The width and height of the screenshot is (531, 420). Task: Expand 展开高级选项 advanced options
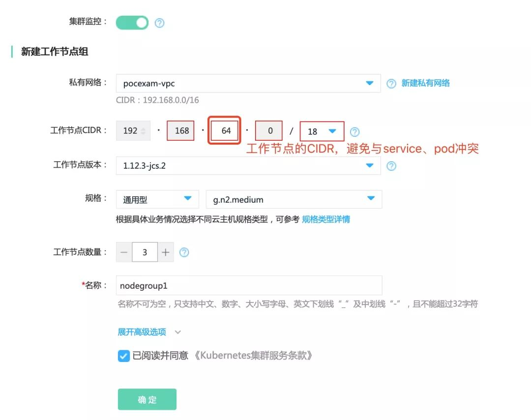click(142, 332)
